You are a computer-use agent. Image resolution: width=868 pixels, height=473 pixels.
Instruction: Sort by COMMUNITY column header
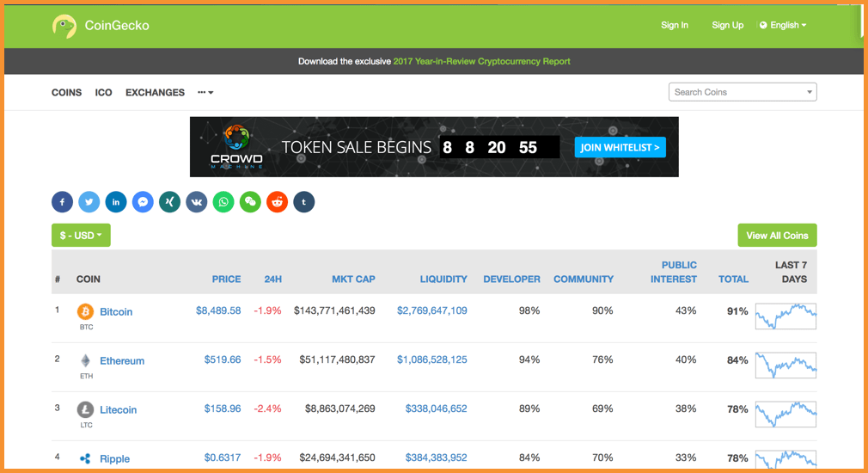coord(584,279)
